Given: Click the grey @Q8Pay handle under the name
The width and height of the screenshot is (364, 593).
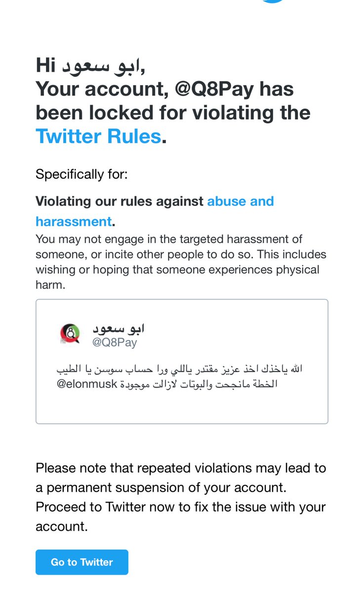Looking at the screenshot, I should pos(115,342).
